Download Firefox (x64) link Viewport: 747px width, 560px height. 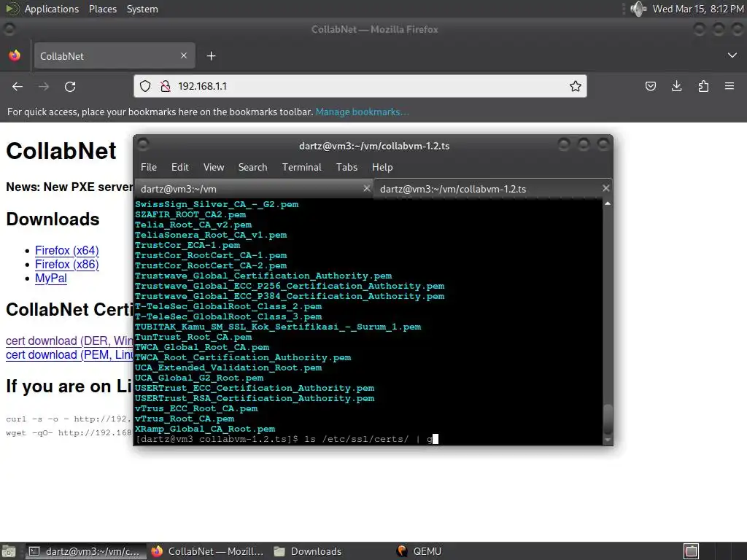pos(67,251)
